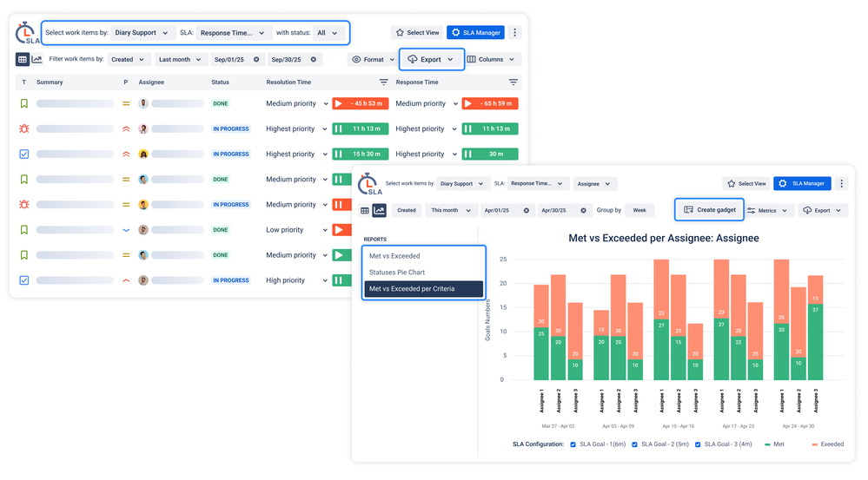Viewport: 868px width, 480px height.
Task: Switch to chart view icon in back window
Action: (x=37, y=59)
